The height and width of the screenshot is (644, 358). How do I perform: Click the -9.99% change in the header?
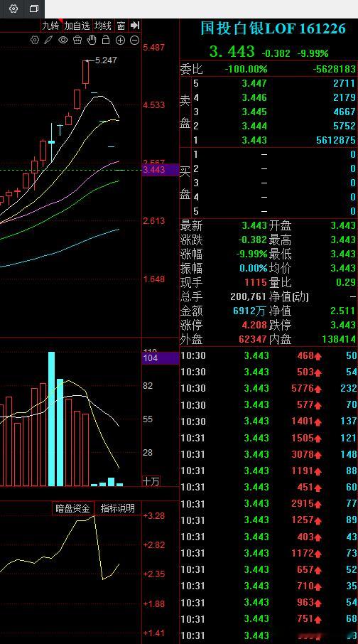(313, 53)
